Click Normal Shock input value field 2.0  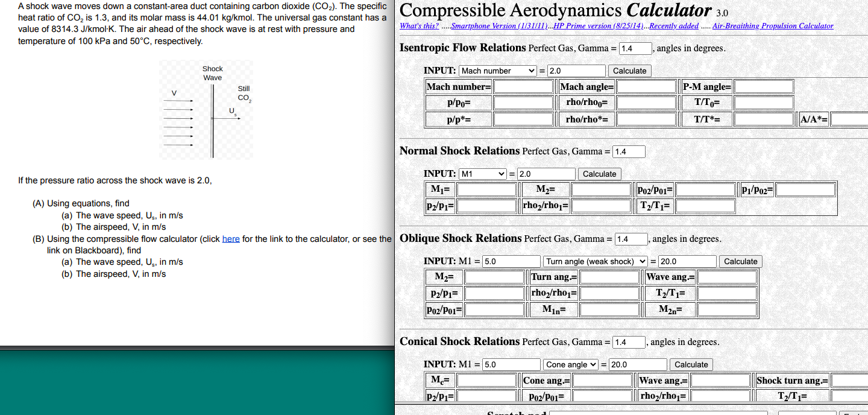click(546, 174)
